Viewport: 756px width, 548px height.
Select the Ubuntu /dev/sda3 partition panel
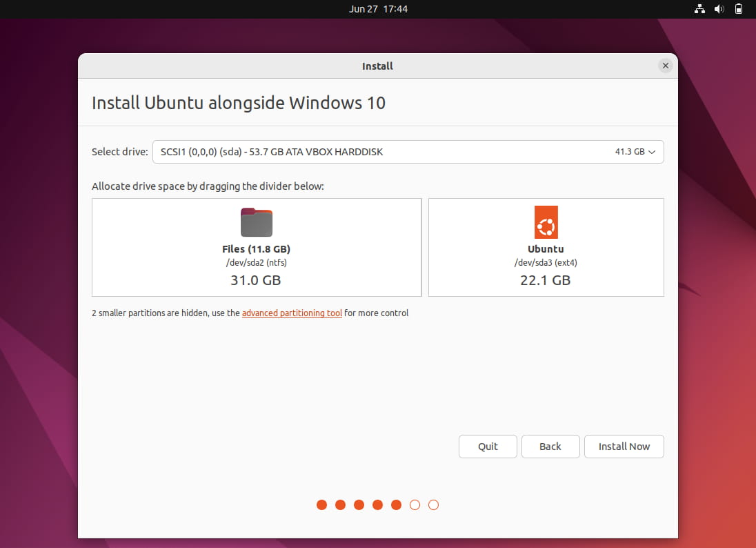tap(546, 248)
